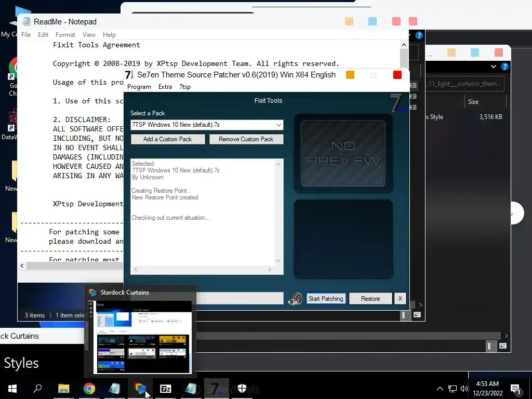Open Notepad's Format menu
This screenshot has height=399, width=532.
coord(65,35)
